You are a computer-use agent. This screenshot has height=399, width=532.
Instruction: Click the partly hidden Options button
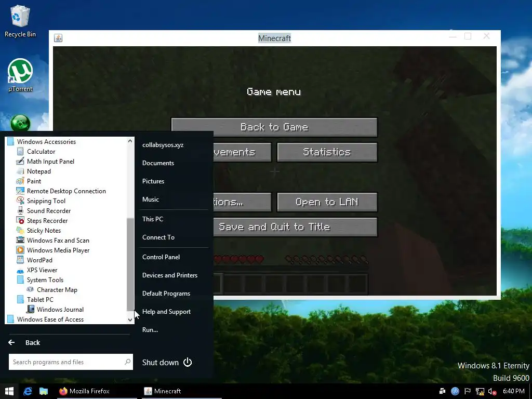click(242, 202)
